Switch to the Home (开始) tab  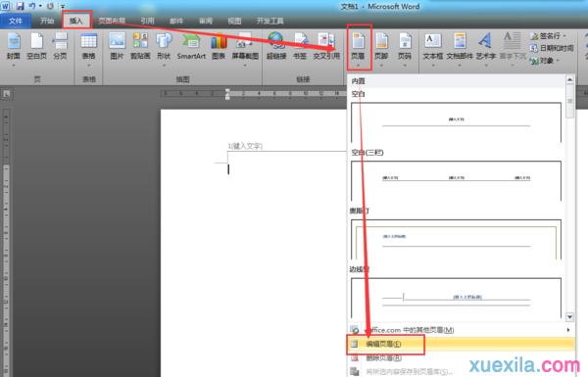coord(47,21)
